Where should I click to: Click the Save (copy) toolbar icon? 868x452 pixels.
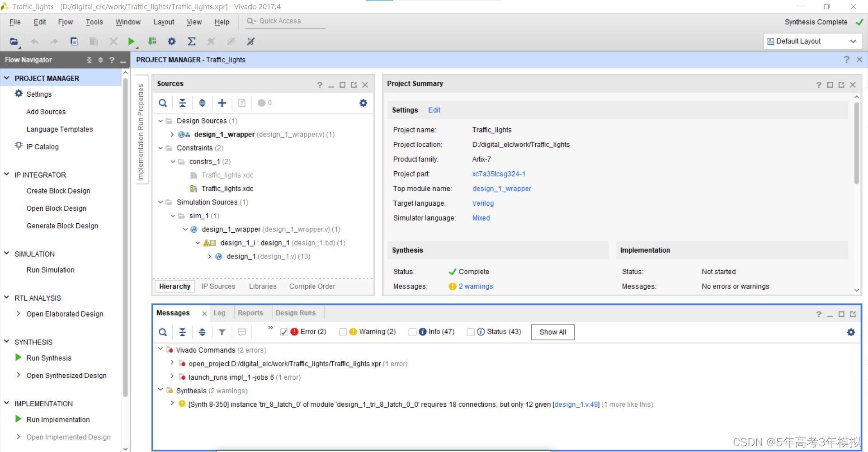tap(74, 41)
